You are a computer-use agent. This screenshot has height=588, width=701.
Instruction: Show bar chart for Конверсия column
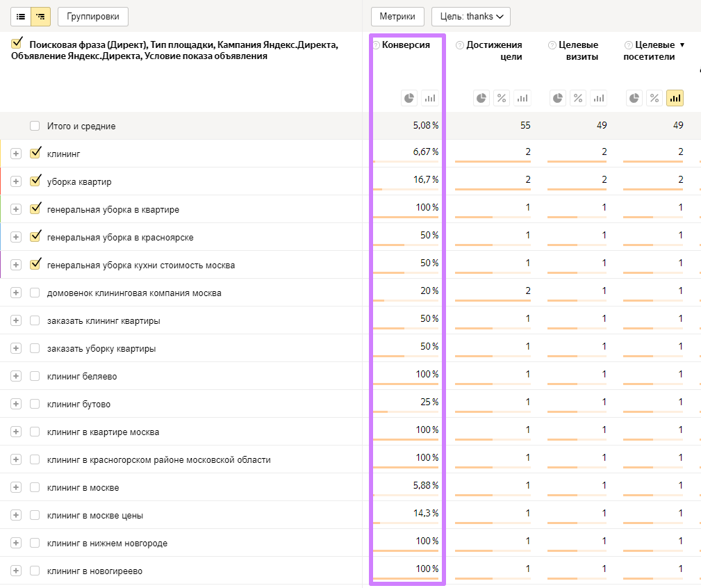click(429, 98)
